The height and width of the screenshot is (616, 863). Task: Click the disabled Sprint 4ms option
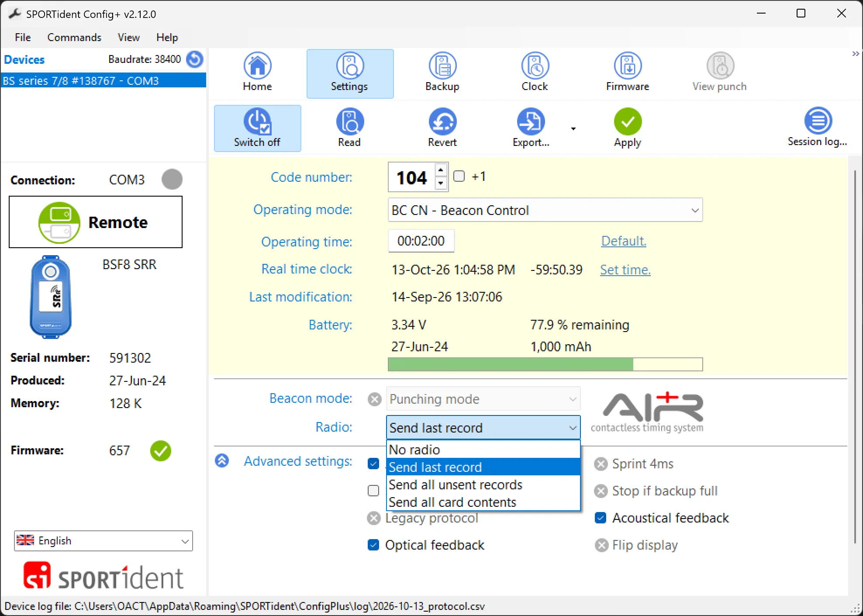634,464
